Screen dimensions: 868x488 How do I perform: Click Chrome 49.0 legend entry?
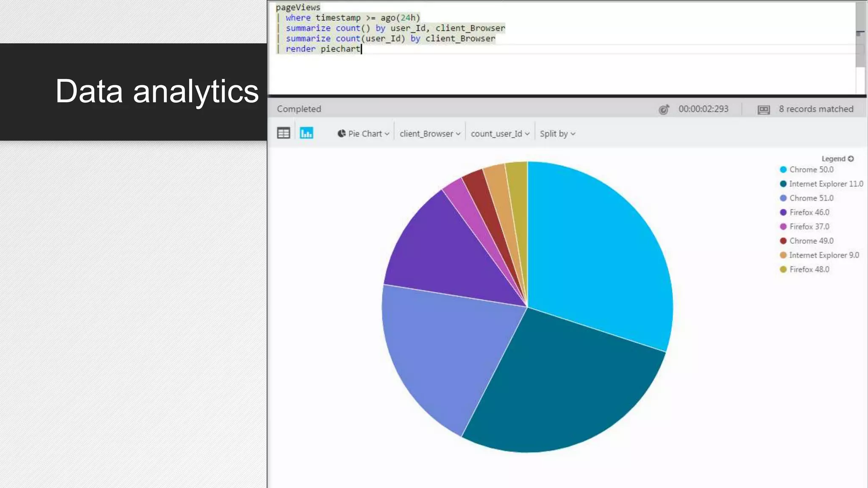tap(807, 241)
